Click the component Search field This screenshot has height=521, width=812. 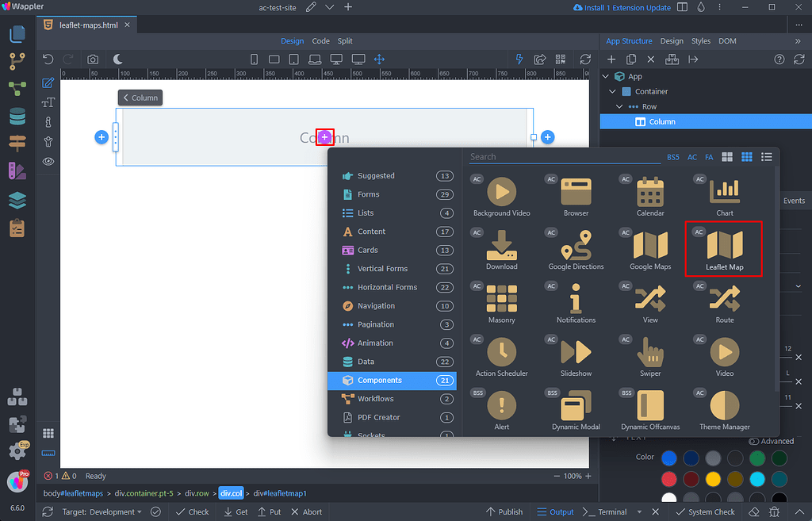563,157
